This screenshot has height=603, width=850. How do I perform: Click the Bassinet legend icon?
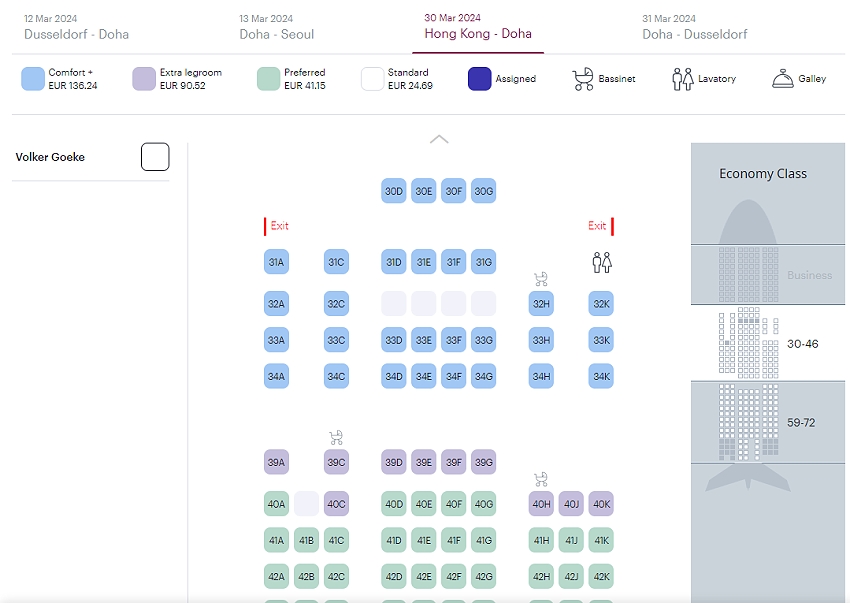(583, 79)
